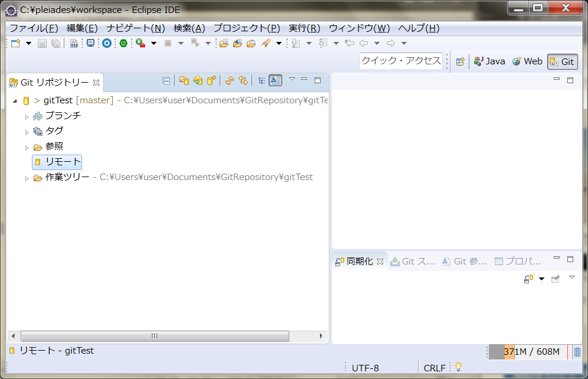This screenshot has width=588, height=379.
Task: Select the Git perspective button
Action: click(x=562, y=61)
